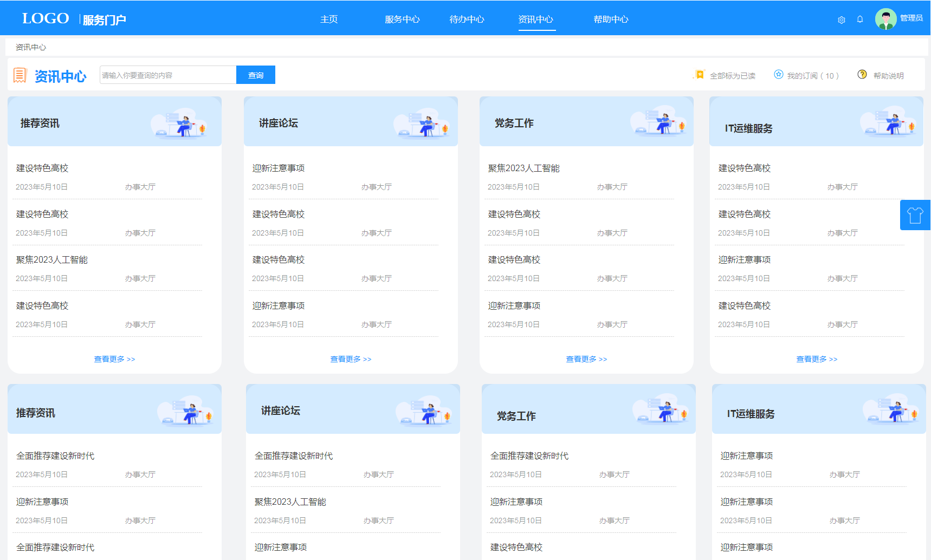931x560 pixels.
Task: Click the question mark help icon
Action: (x=862, y=75)
